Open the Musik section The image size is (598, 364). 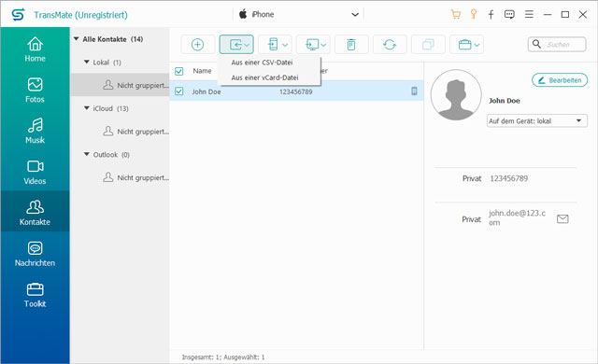35,131
